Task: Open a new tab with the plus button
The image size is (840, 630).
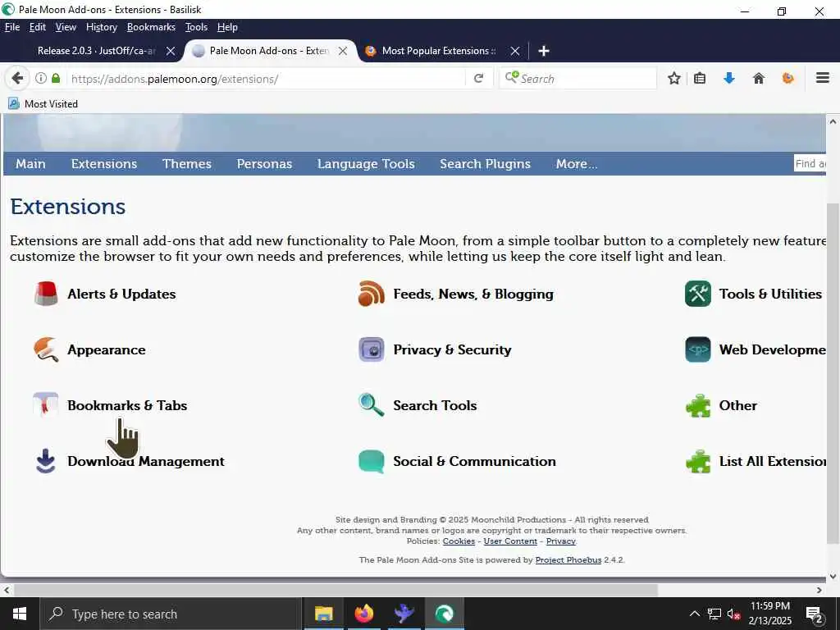Action: point(544,51)
